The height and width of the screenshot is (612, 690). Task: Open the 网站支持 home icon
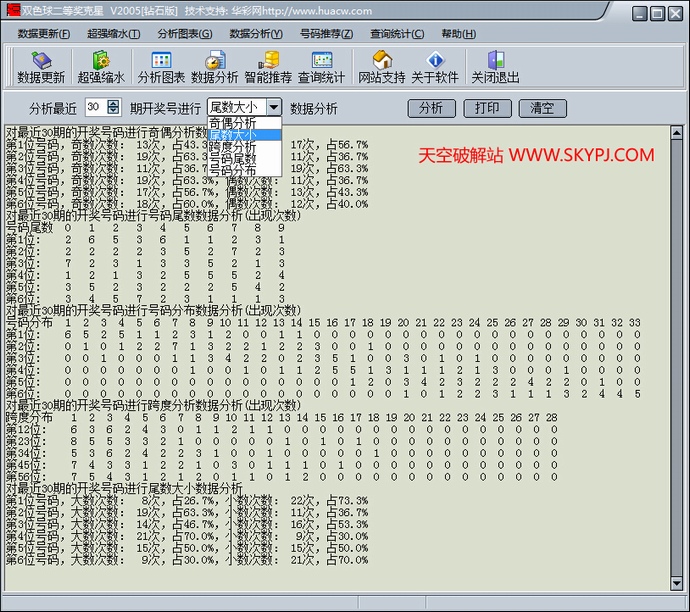pyautogui.click(x=381, y=60)
